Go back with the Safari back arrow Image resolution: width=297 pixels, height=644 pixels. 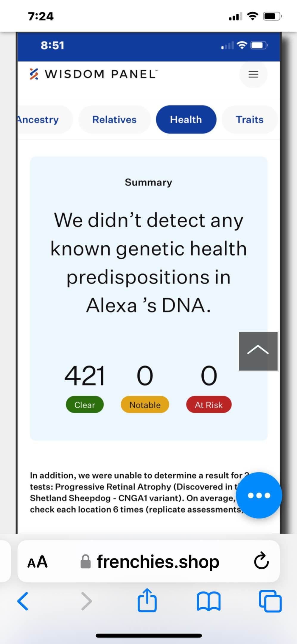23,601
